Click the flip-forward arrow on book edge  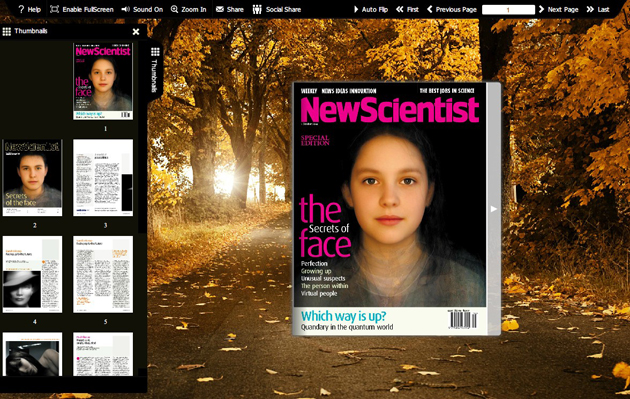coord(494,209)
